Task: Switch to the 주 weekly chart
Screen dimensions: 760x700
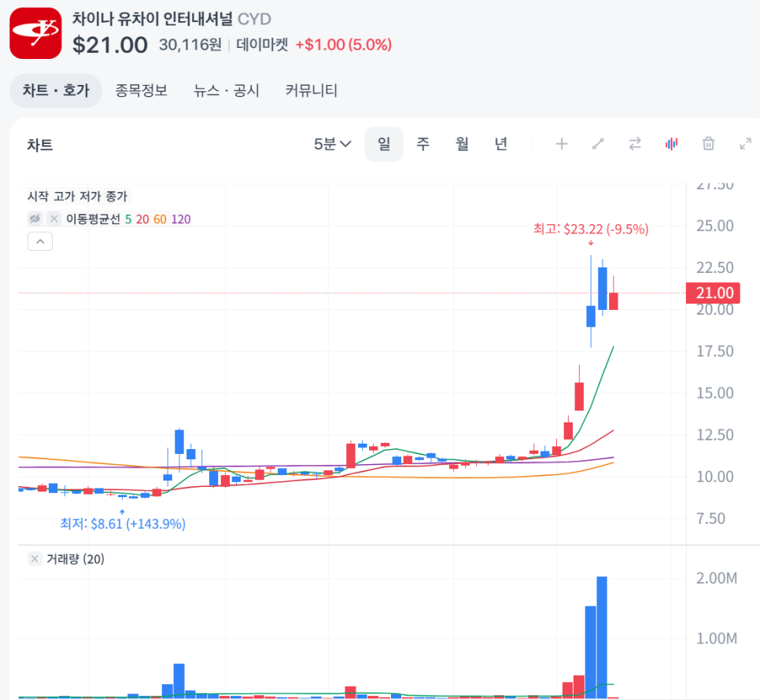Action: (422, 144)
